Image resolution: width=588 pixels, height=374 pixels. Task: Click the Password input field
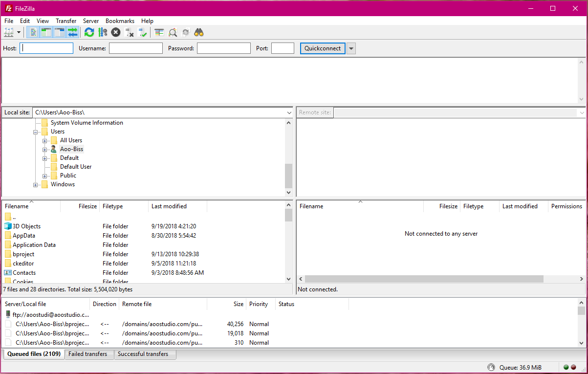point(224,48)
